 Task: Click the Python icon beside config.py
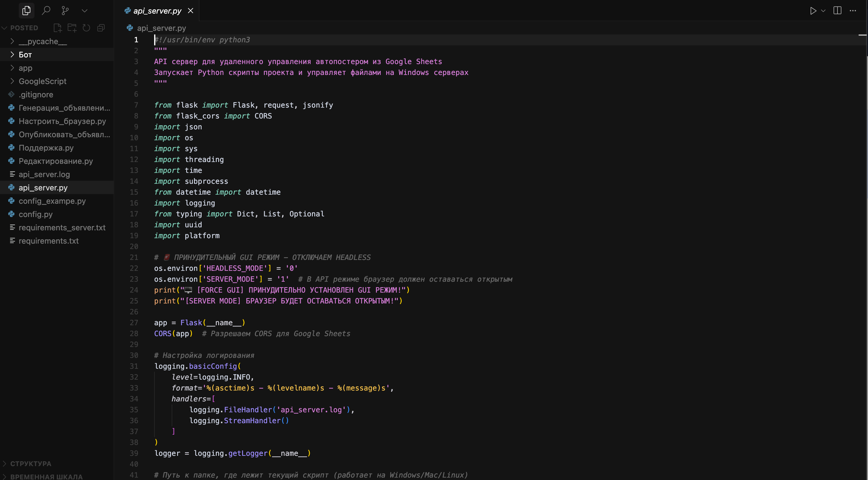point(11,214)
